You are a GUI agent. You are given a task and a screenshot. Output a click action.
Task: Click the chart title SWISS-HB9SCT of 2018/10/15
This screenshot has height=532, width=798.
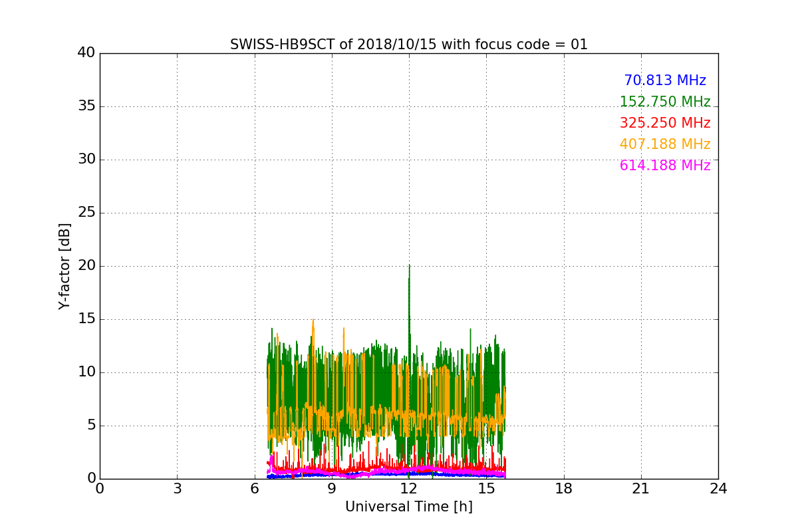click(409, 45)
